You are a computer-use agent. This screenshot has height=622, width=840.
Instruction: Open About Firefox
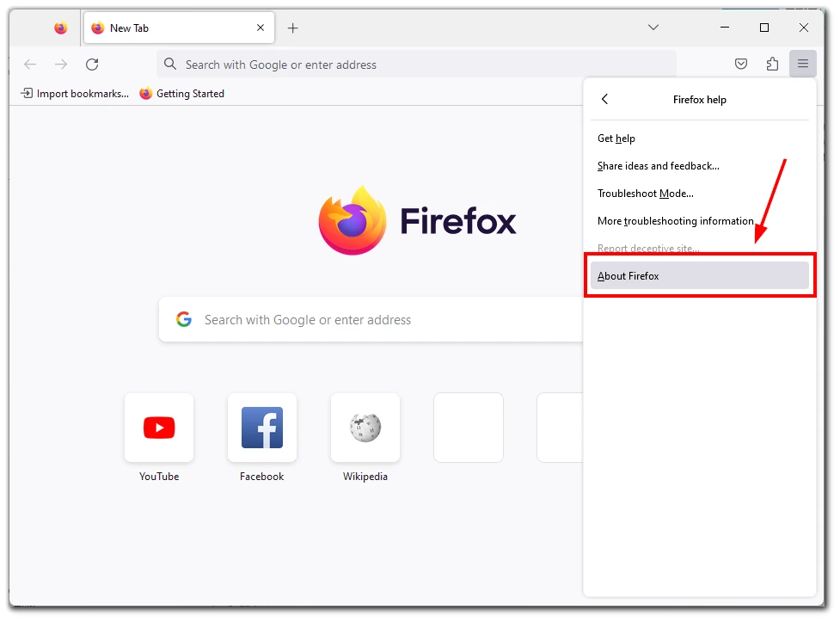699,275
